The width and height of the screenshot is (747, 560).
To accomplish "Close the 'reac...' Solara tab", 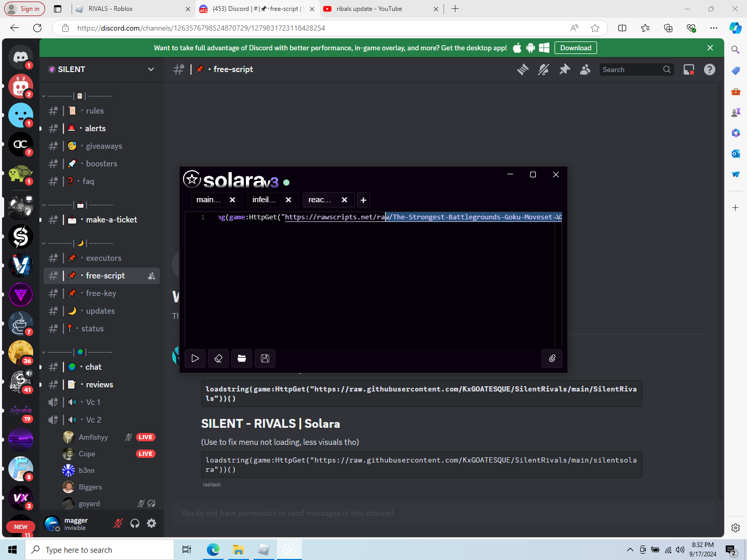I will (344, 200).
